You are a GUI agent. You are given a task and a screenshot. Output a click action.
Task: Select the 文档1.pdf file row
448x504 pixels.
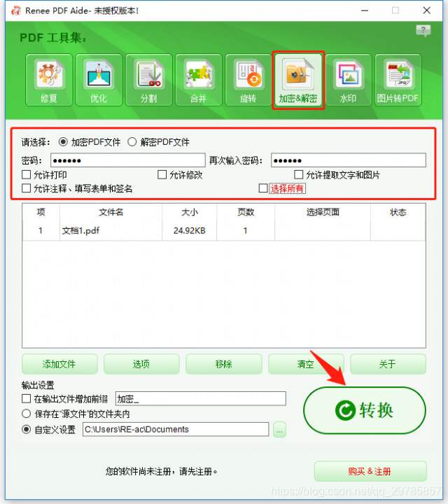pyautogui.click(x=224, y=230)
